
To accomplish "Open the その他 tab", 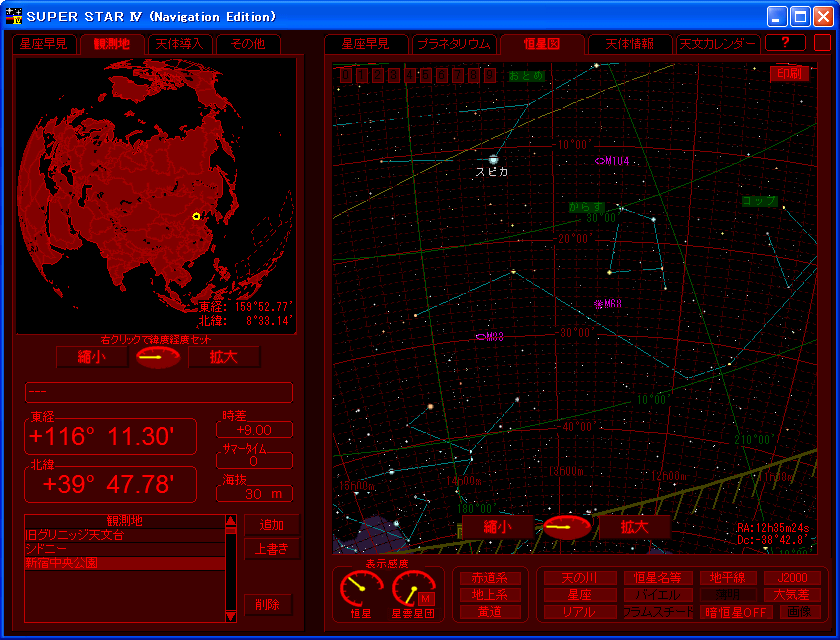I will pyautogui.click(x=248, y=44).
